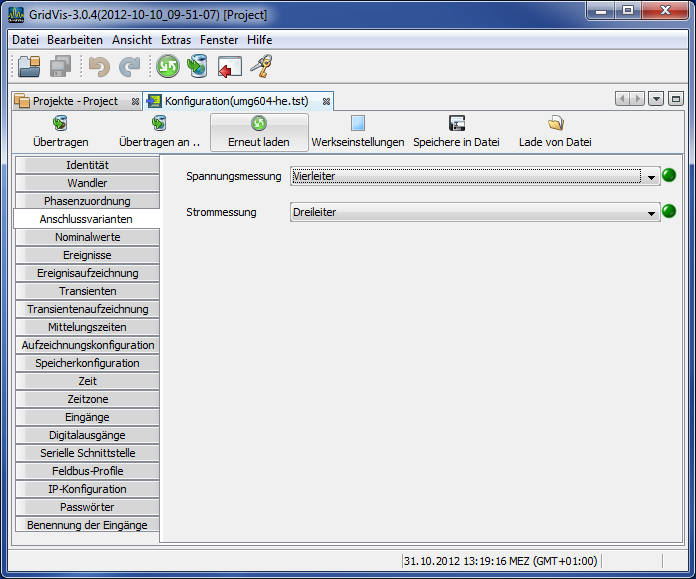This screenshot has height=579, width=696.
Task: Open the Extras menu
Action: pyautogui.click(x=176, y=40)
